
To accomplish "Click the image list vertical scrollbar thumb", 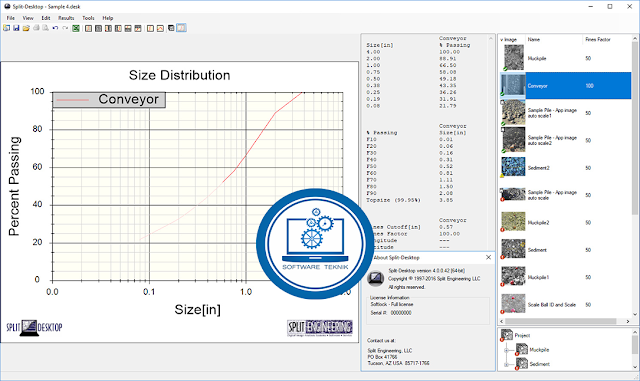I will pos(635,129).
